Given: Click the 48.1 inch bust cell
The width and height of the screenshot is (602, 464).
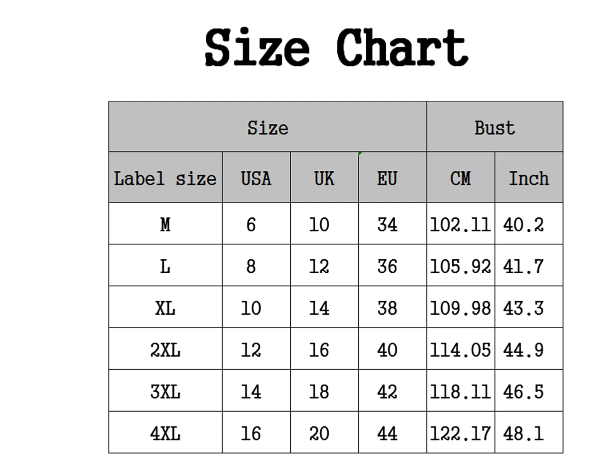Looking at the screenshot, I should 529,433.
